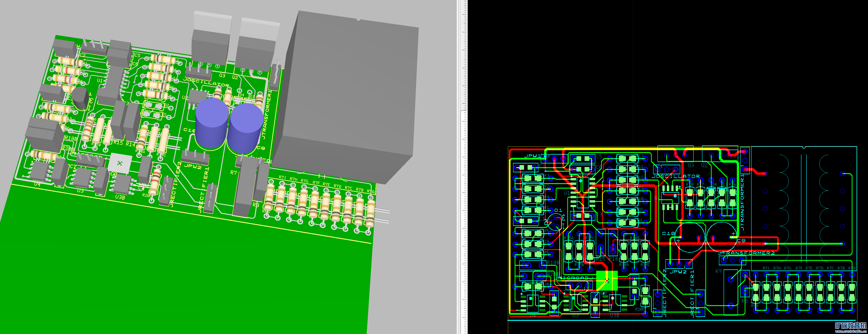This screenshot has height=334, width=868.
Task: Select the left blue capacitor in 3D view
Action: click(211, 123)
